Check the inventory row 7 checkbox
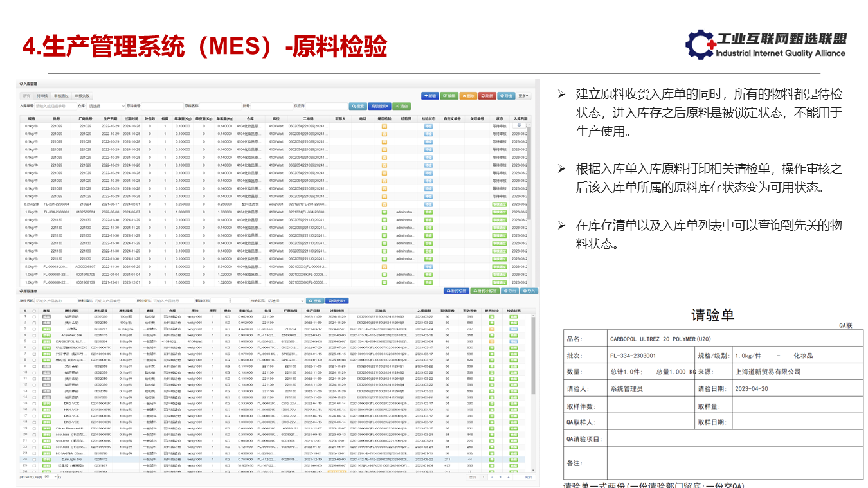Image resolution: width=868 pixels, height=488 pixels. 34,354
